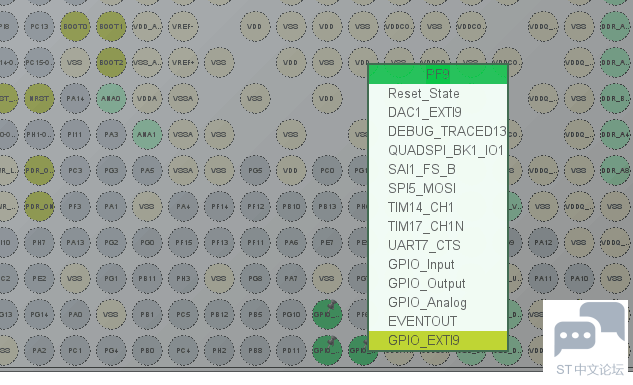Pick DEBUG_TRACED13 option

point(438,131)
